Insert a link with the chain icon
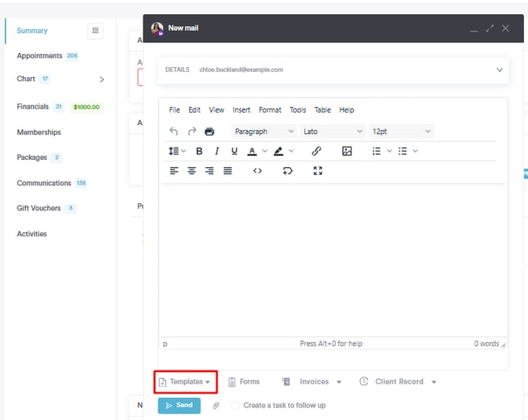 tap(316, 151)
